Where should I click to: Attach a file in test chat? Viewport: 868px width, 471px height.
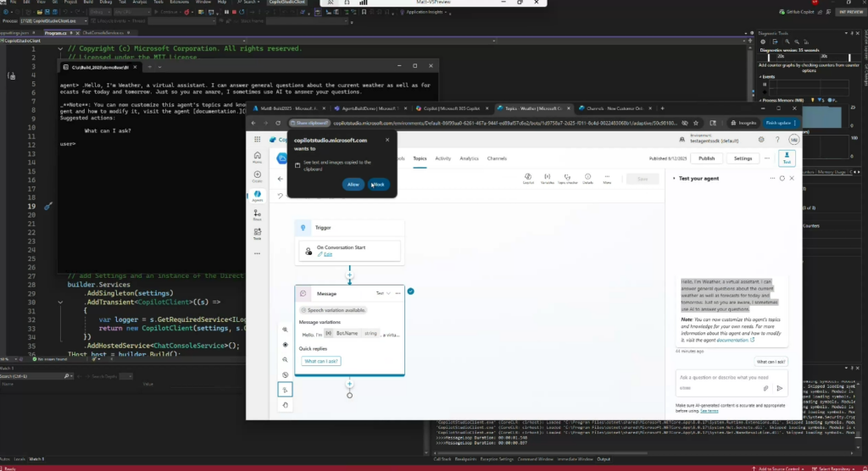coord(765,389)
